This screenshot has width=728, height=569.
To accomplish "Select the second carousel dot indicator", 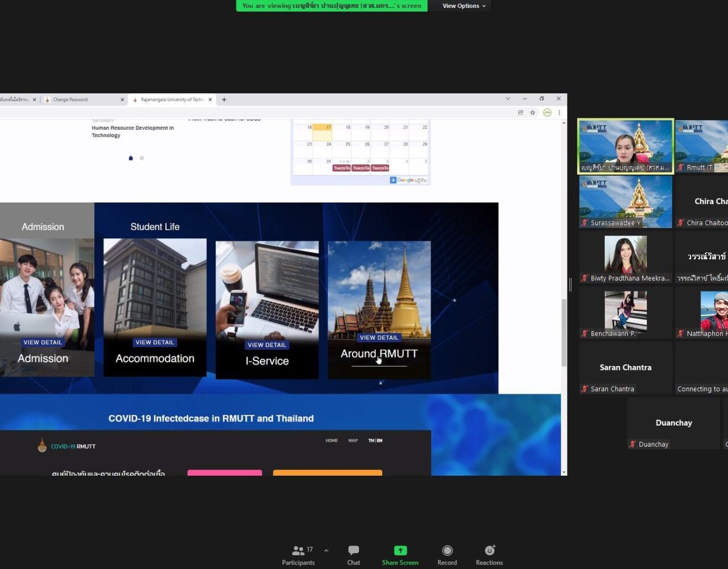I will [142, 158].
